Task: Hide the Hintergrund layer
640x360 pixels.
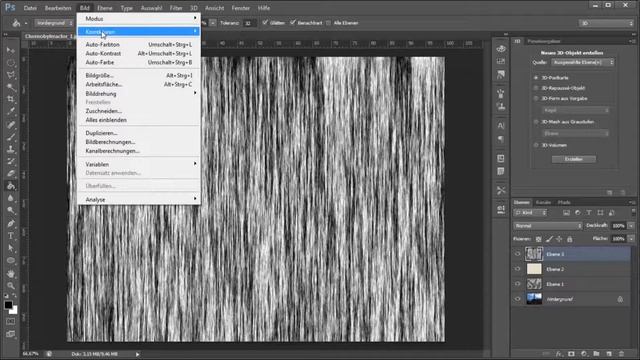Action: [518, 299]
